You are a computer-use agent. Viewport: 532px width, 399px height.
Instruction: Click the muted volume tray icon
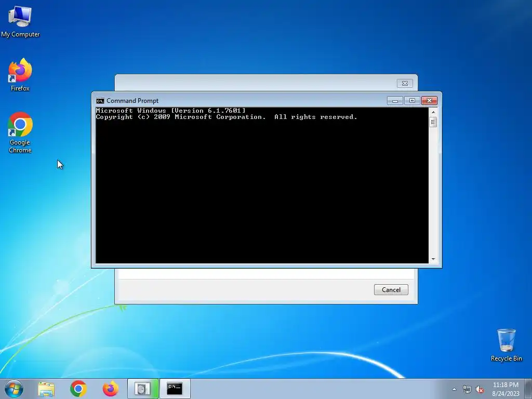(x=480, y=390)
